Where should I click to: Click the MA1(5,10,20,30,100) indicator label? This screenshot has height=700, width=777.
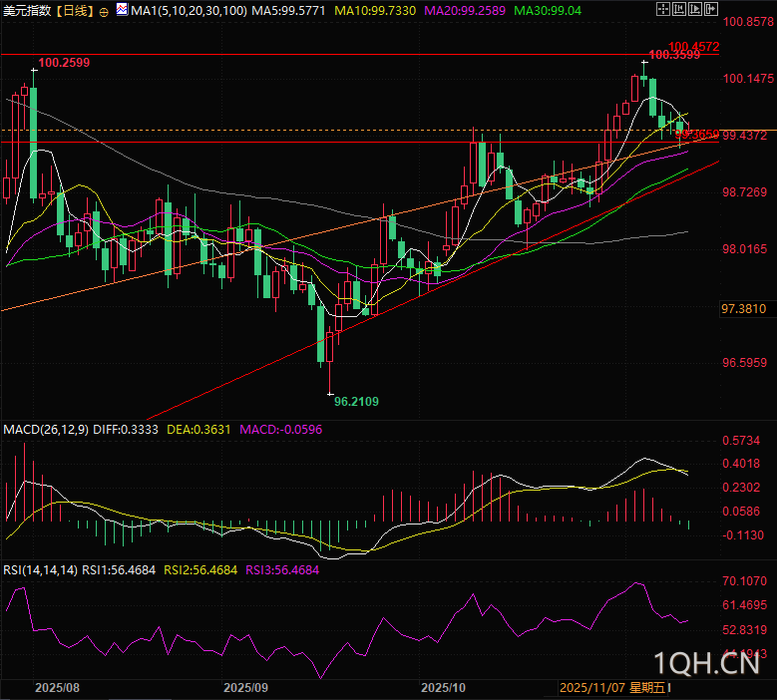(189, 10)
